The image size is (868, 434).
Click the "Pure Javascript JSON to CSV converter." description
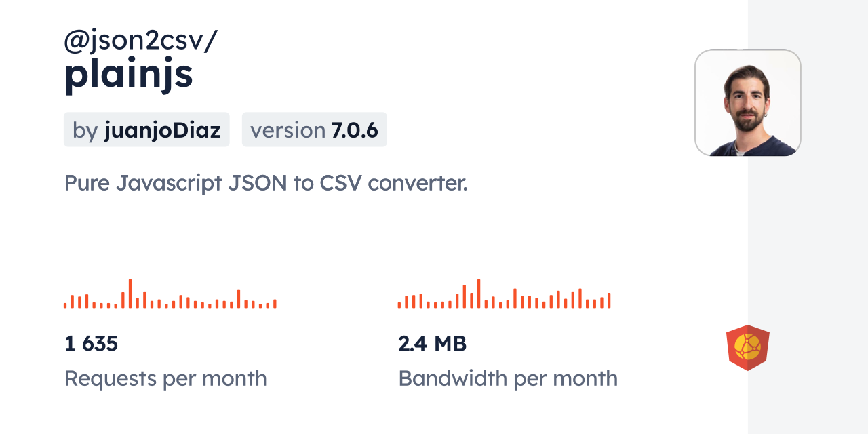266,182
